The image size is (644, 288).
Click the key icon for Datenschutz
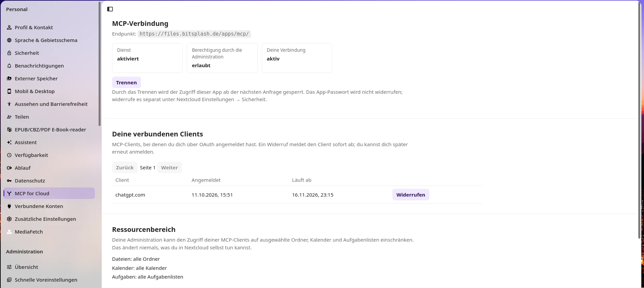click(x=9, y=181)
